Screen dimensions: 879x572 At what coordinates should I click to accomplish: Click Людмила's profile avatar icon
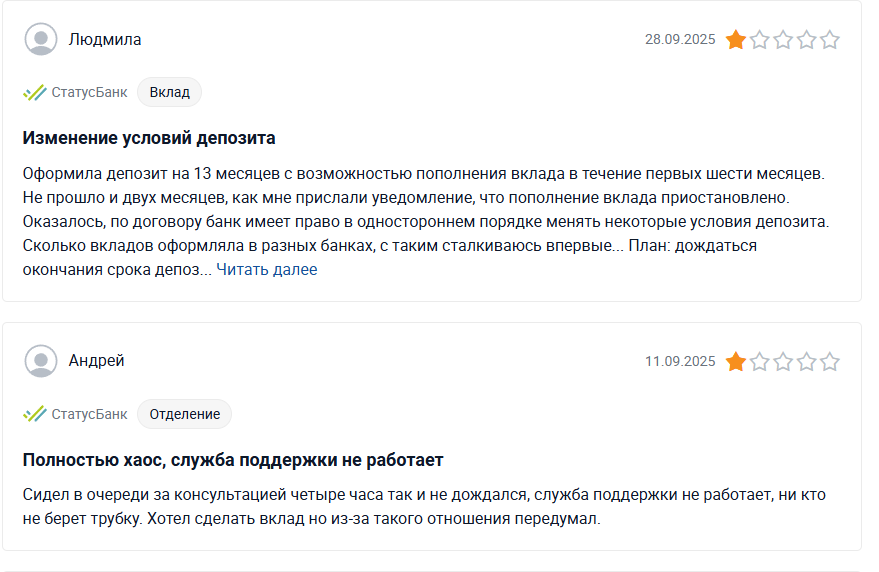click(x=41, y=39)
